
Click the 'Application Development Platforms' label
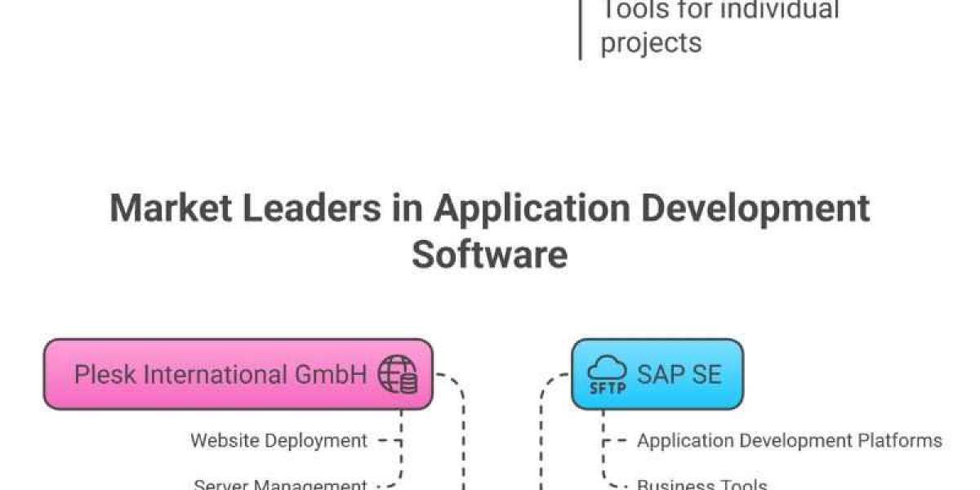[x=790, y=441]
